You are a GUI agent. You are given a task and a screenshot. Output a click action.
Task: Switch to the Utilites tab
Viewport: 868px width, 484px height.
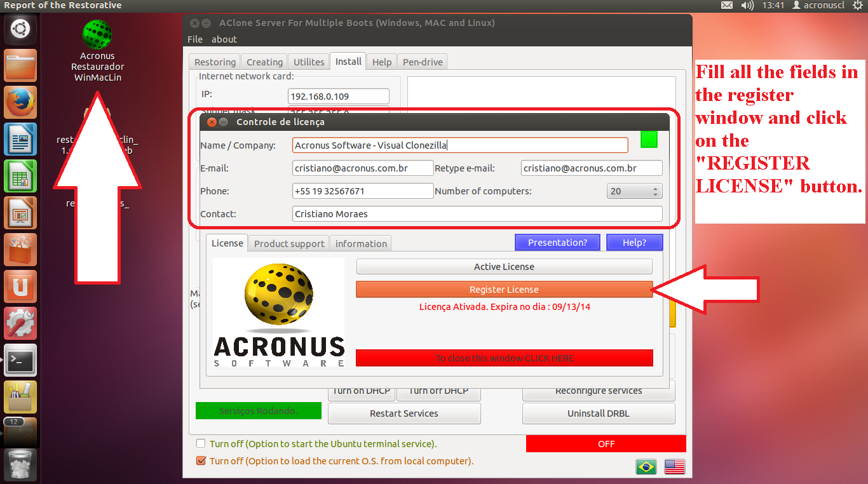pyautogui.click(x=309, y=62)
